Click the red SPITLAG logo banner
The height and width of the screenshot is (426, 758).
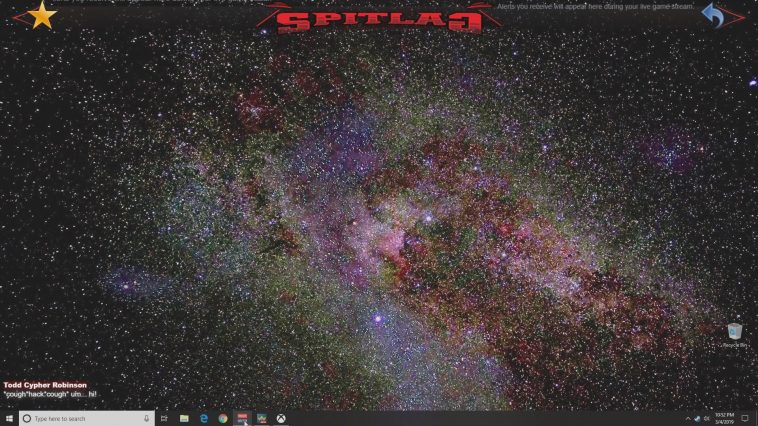point(377,19)
